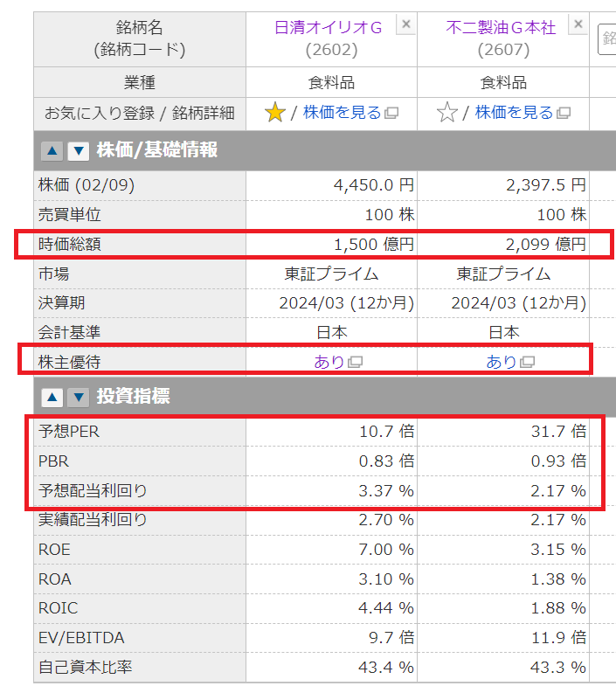Select the 0.93 倍 PBR value
Viewport: 616px width, 693px height.
pos(558,461)
